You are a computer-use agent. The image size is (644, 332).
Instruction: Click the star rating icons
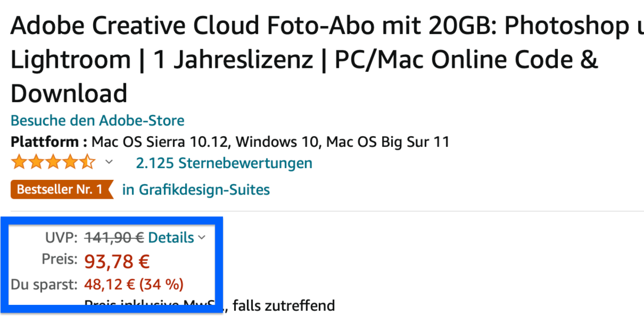pyautogui.click(x=53, y=162)
